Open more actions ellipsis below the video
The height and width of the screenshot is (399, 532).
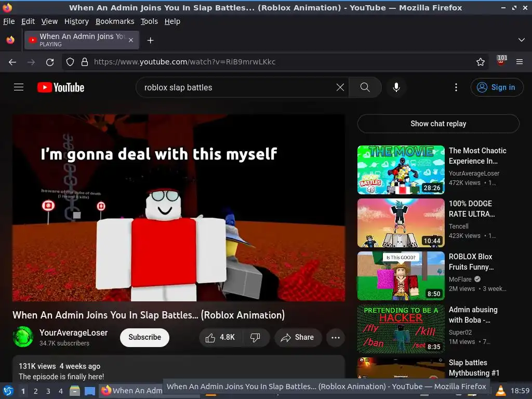(x=335, y=337)
